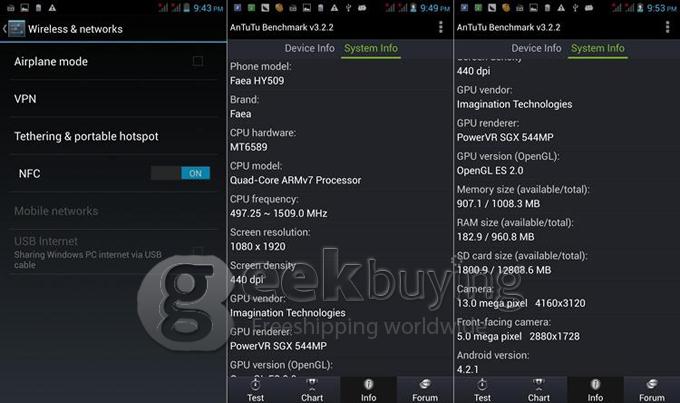Open Forum tab in middle screen
Screen dimensions: 680x403
tap(425, 390)
